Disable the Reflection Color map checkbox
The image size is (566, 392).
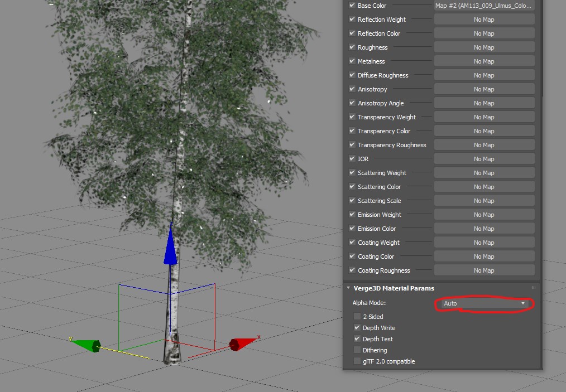click(352, 33)
